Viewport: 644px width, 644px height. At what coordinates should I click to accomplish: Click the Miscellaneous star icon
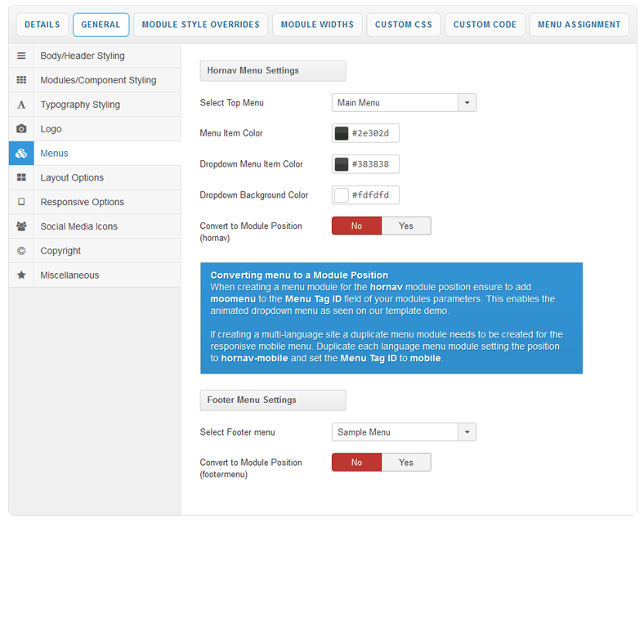tap(21, 275)
